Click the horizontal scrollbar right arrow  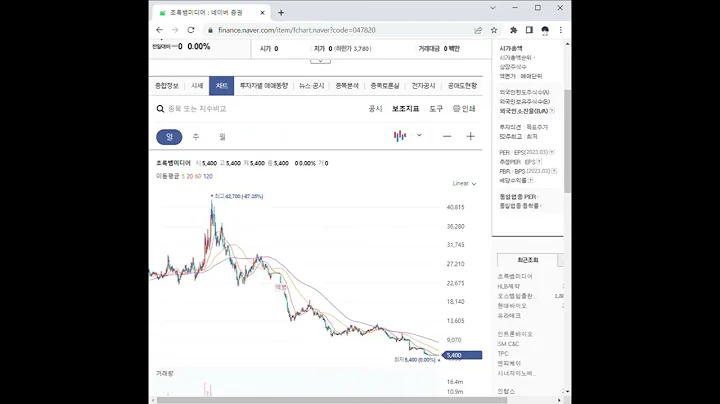point(559,400)
